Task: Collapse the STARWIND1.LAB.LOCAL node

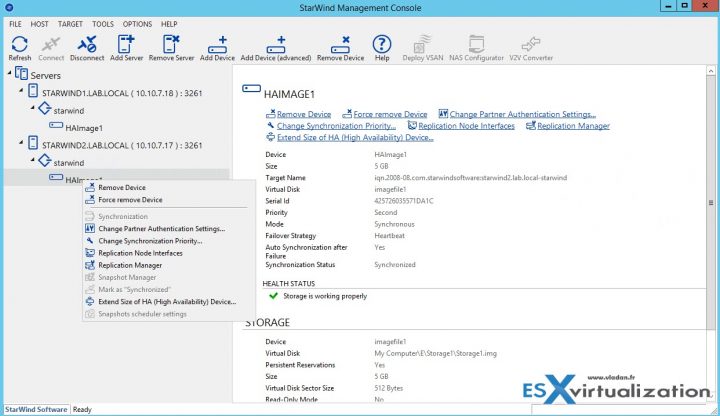Action: click(x=21, y=90)
